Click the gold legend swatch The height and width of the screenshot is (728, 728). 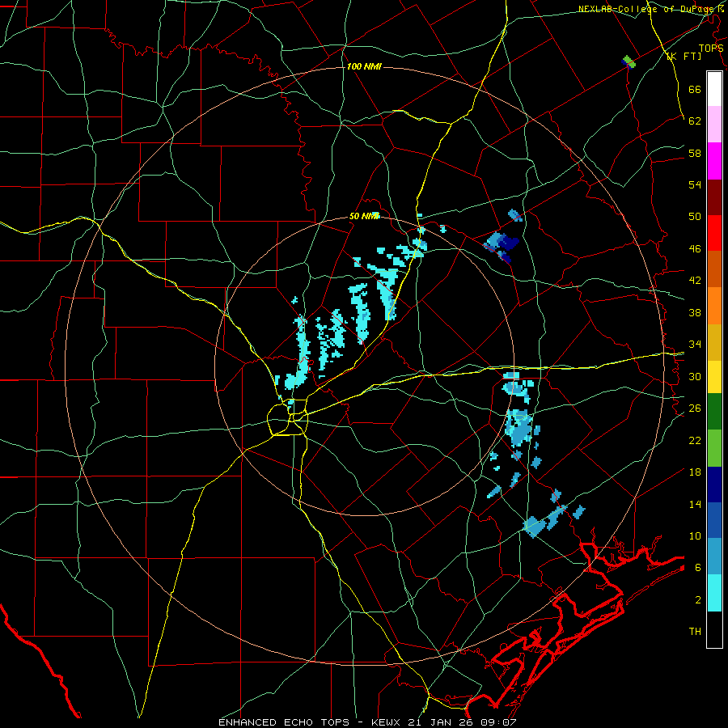tap(714, 342)
